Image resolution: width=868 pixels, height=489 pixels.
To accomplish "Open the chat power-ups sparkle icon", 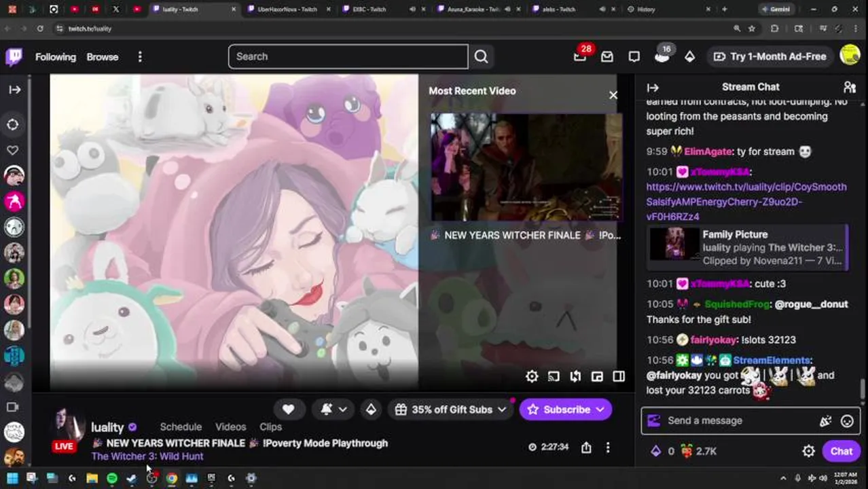I will 825,421.
